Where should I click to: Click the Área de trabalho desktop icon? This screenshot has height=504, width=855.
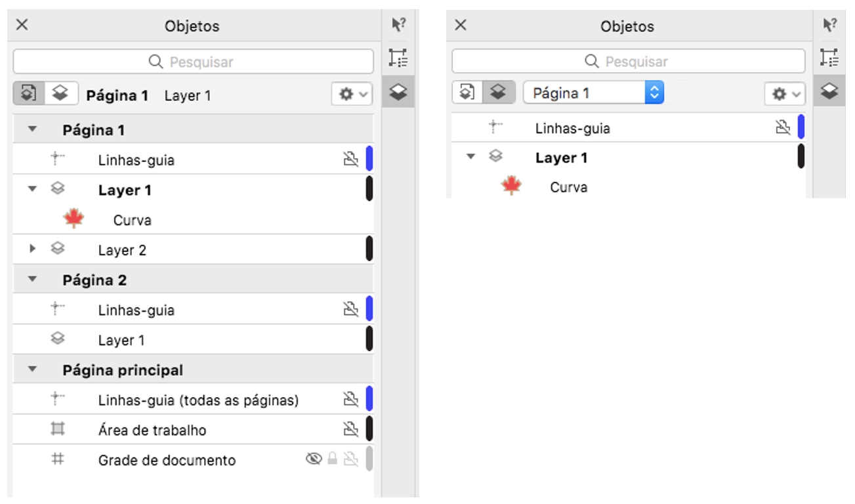[x=58, y=430]
